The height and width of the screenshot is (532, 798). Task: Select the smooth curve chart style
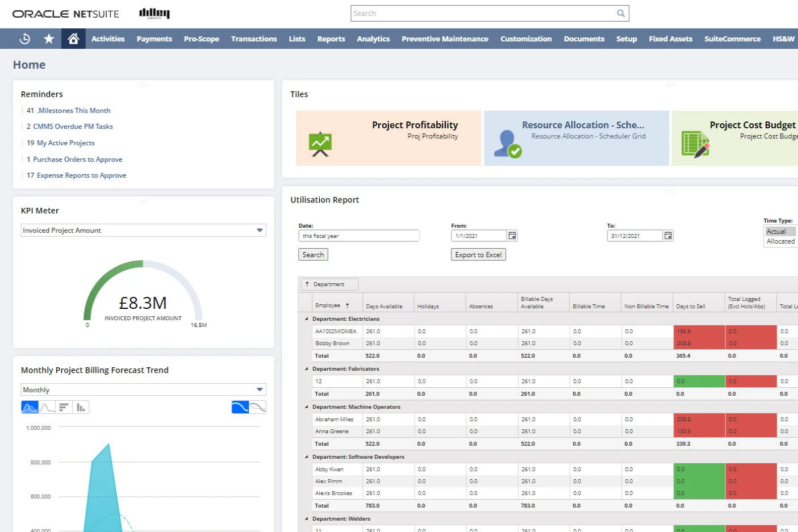240,407
